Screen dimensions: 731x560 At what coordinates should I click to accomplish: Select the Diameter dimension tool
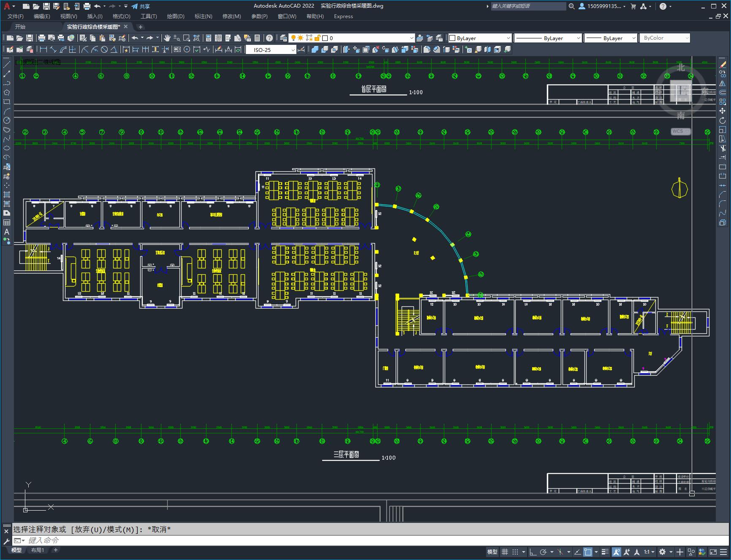click(104, 50)
